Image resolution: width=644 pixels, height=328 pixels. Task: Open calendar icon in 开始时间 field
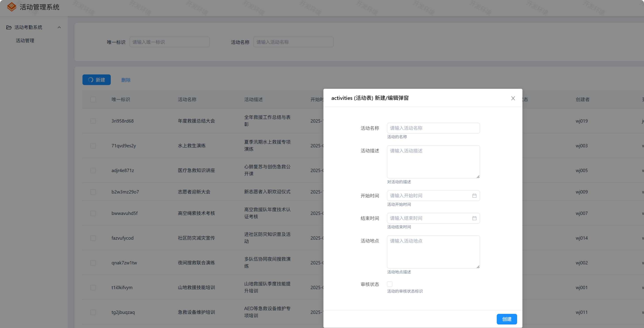(474, 196)
